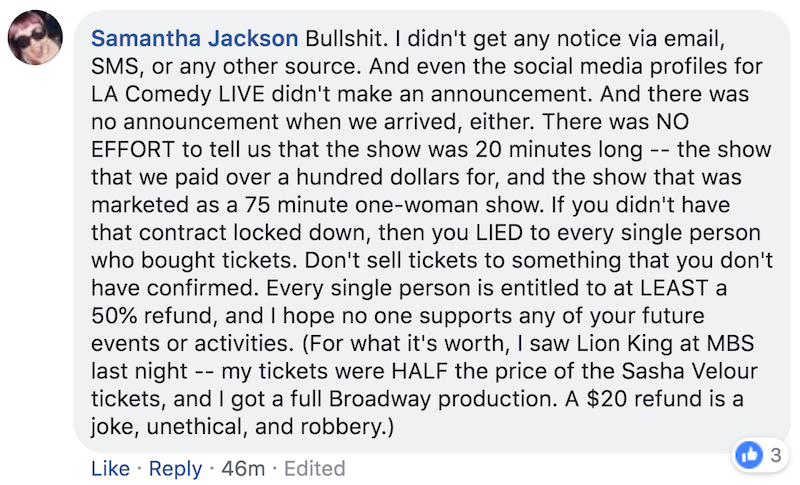Open Samantha Jackson's profile picture
This screenshot has width=800, height=485.
[37, 46]
